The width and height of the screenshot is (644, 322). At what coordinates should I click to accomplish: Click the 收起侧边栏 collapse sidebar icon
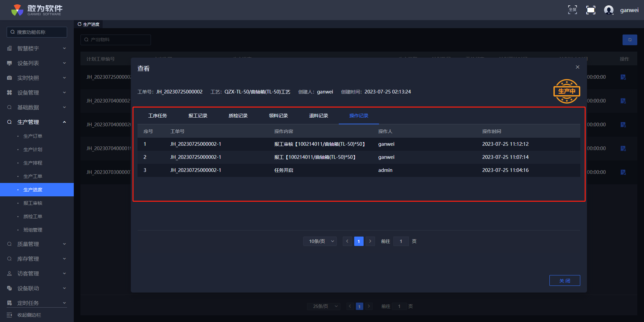tap(9, 315)
